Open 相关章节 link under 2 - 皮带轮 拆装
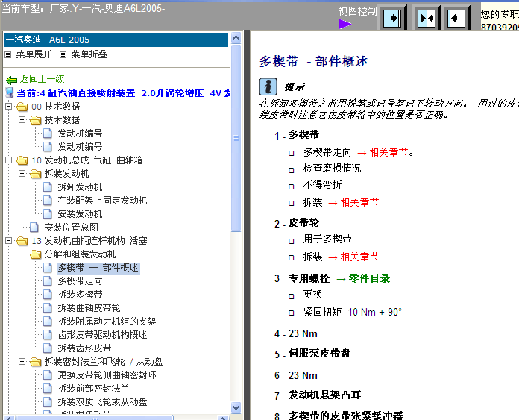 point(359,257)
